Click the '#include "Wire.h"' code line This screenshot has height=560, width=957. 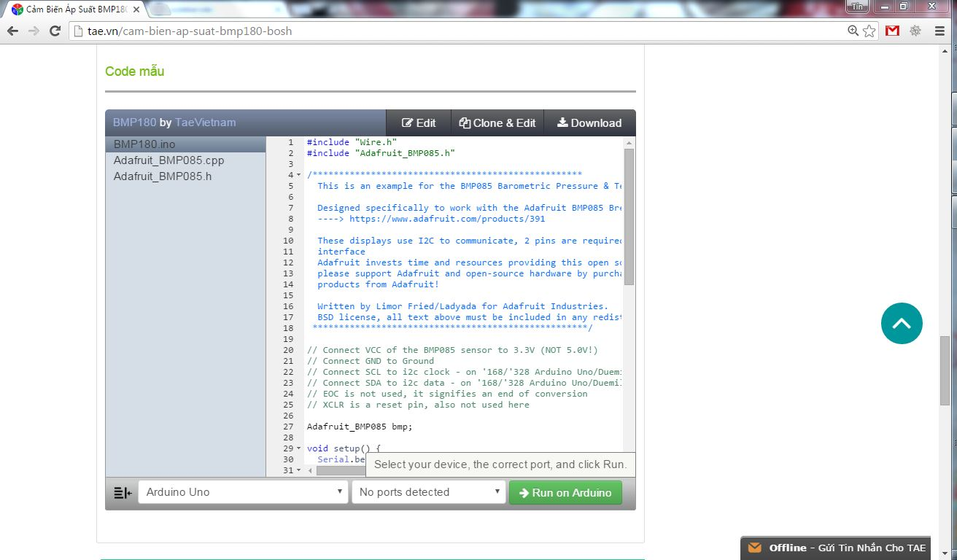352,142
